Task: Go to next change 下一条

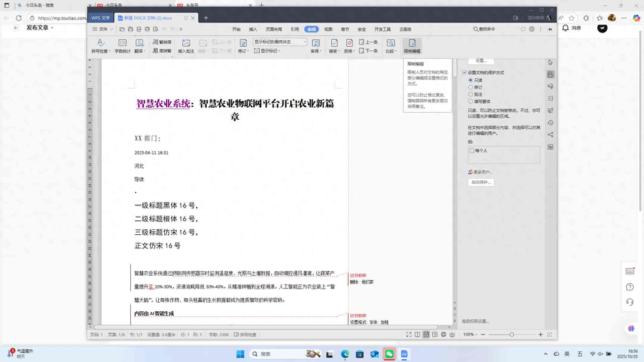Action: coord(368,51)
